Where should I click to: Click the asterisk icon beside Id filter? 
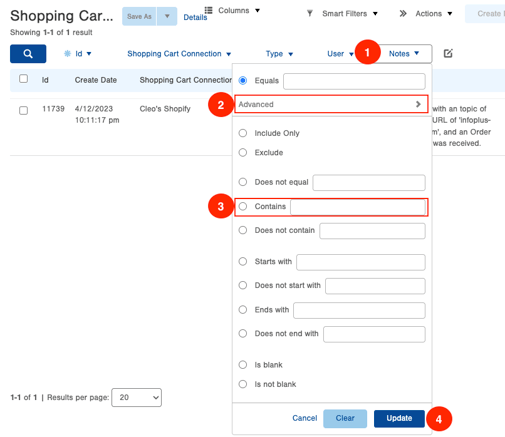click(67, 54)
